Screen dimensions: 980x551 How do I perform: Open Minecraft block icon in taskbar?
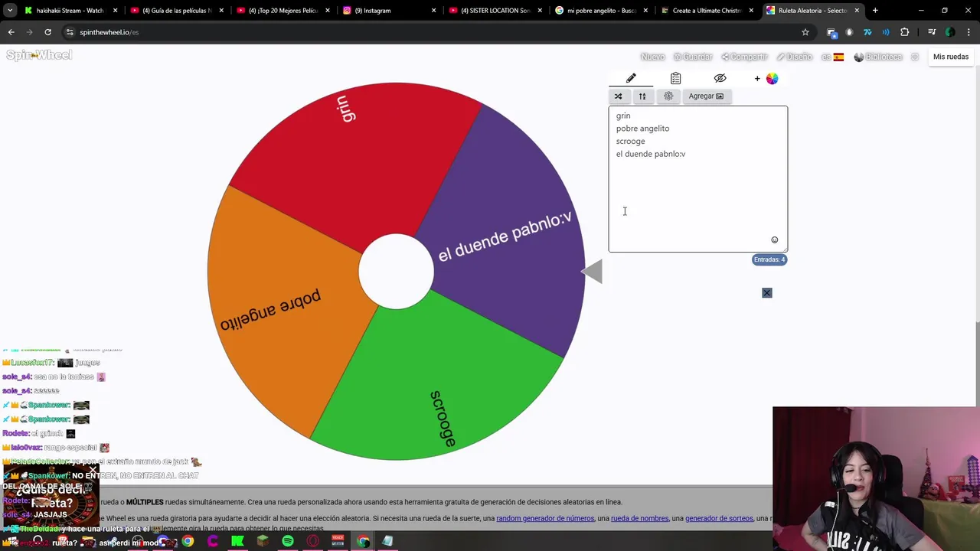click(263, 541)
